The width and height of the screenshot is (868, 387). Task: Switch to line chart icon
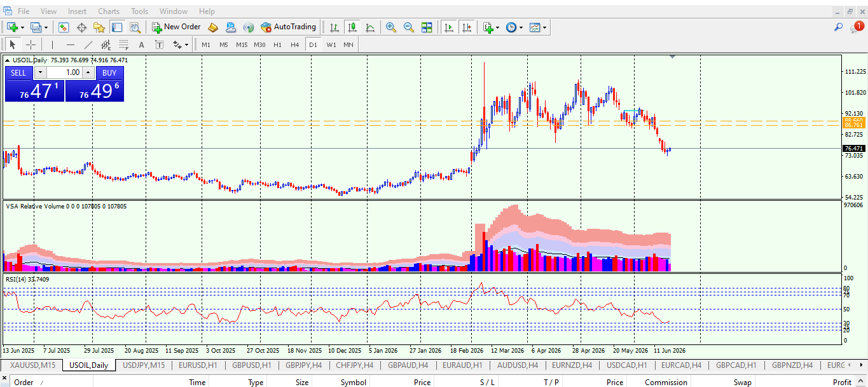coord(370,27)
